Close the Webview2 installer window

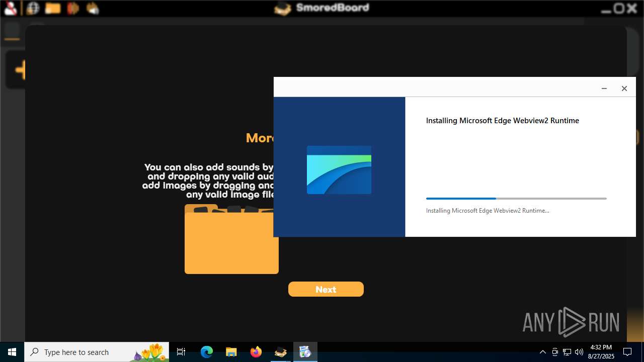tap(624, 88)
